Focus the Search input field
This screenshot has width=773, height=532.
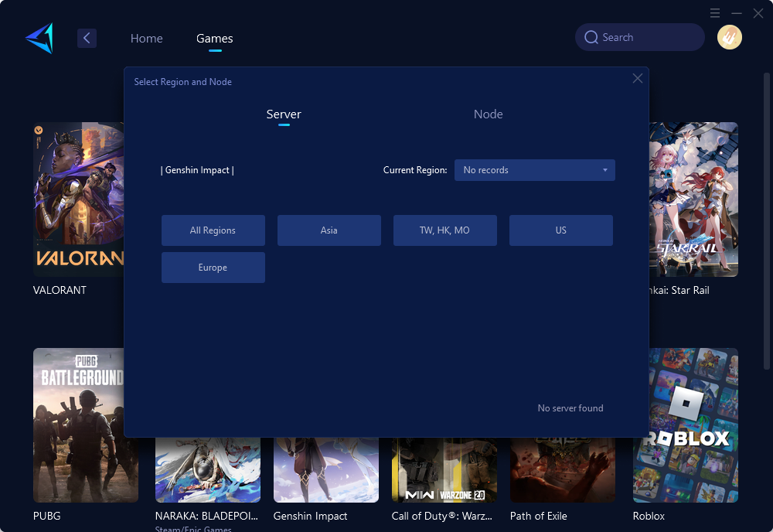(640, 37)
